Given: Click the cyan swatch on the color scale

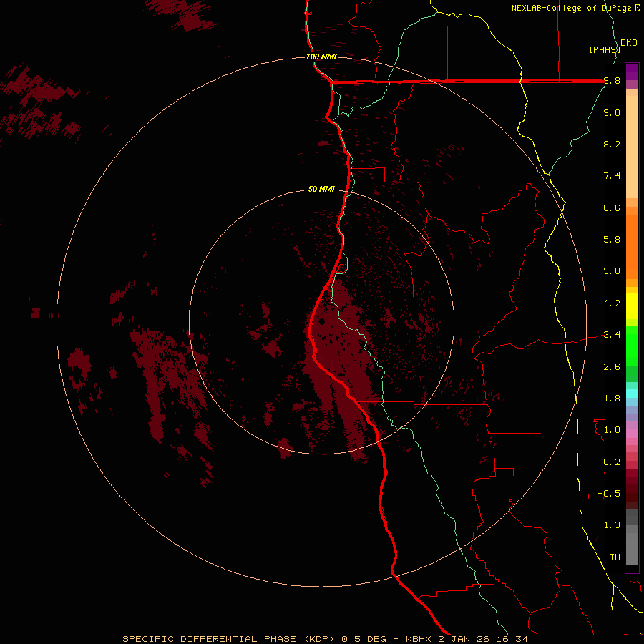Looking at the screenshot, I should tap(632, 394).
